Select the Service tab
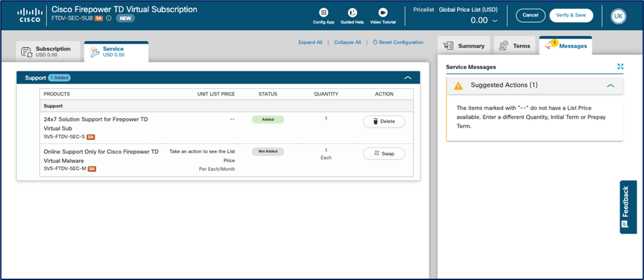Screen dimensions: 644x280 [116, 51]
